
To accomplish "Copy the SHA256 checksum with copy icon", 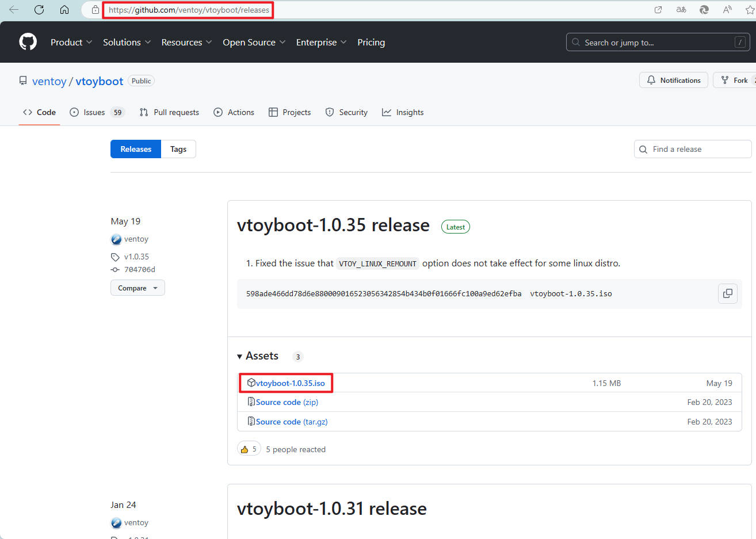I will (x=727, y=293).
